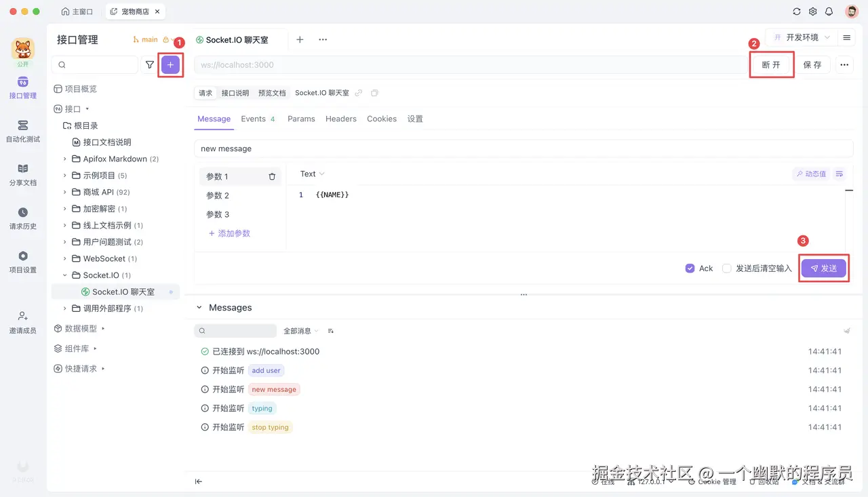868x497 pixels.
Task: Click the 保存 save button
Action: pos(812,64)
